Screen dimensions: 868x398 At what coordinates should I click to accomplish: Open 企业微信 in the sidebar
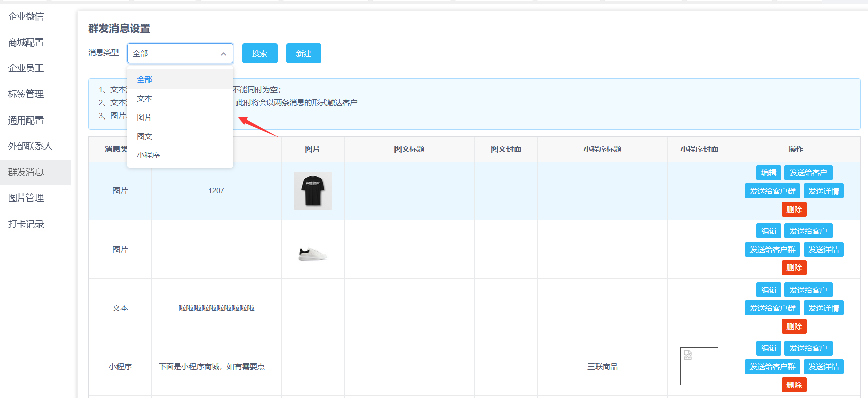(26, 16)
